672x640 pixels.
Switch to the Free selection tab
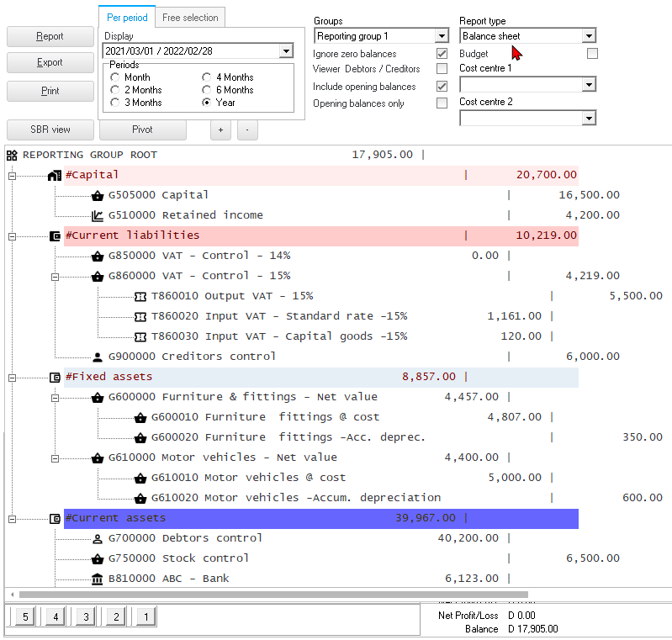190,18
